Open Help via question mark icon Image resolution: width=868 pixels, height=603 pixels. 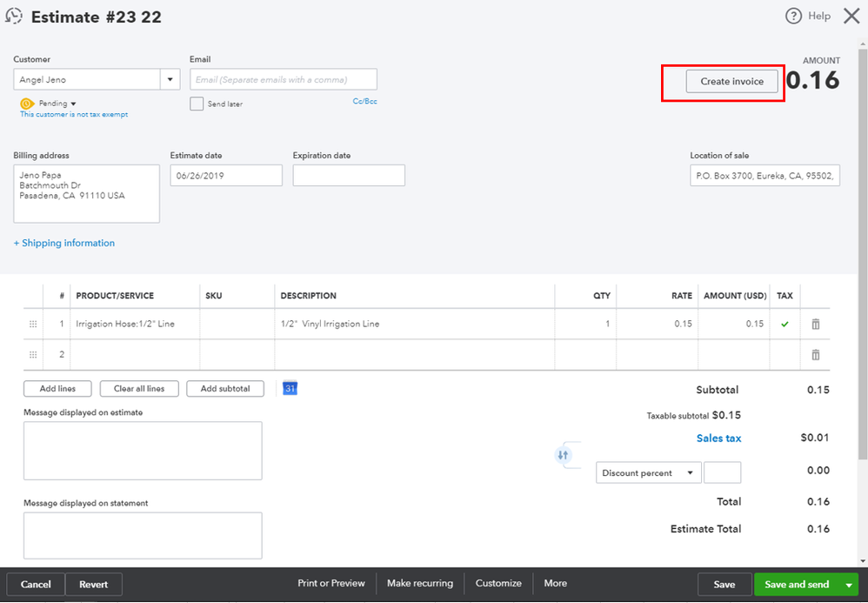click(793, 16)
